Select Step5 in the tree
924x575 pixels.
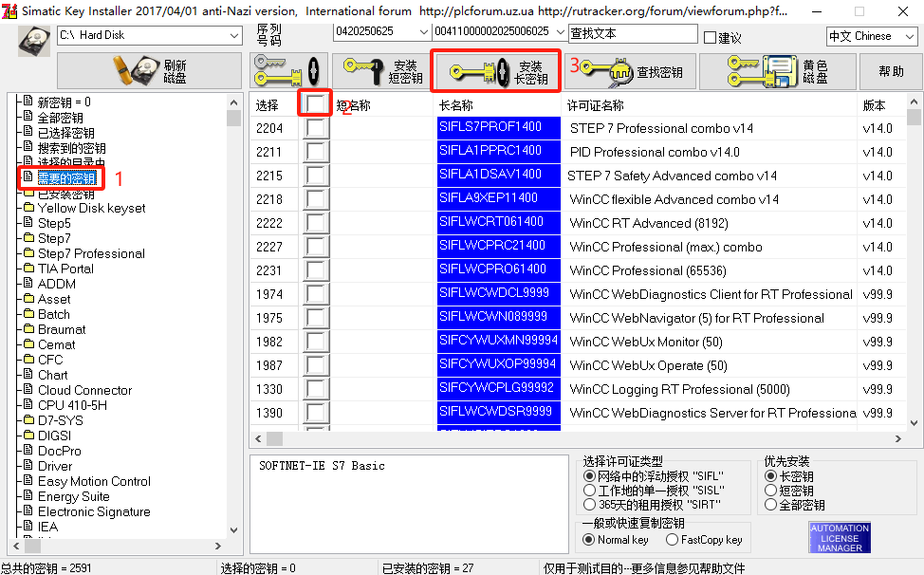(54, 223)
